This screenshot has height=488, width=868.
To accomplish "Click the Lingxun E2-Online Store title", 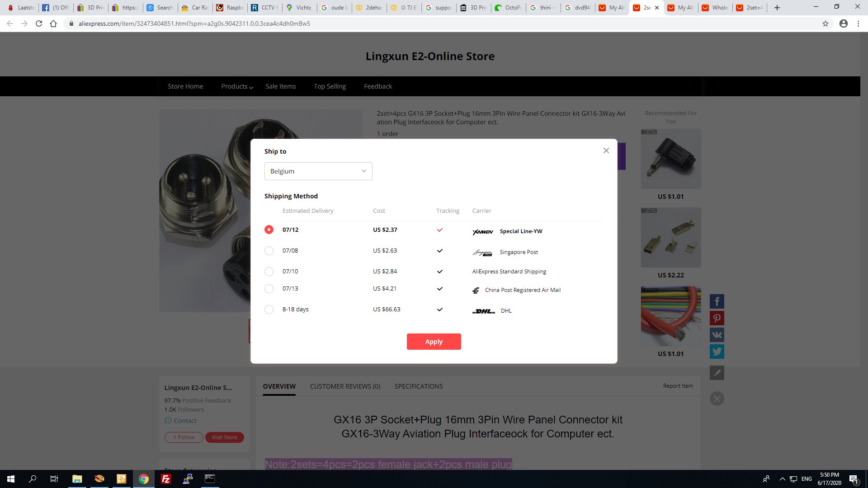I will (x=430, y=56).
